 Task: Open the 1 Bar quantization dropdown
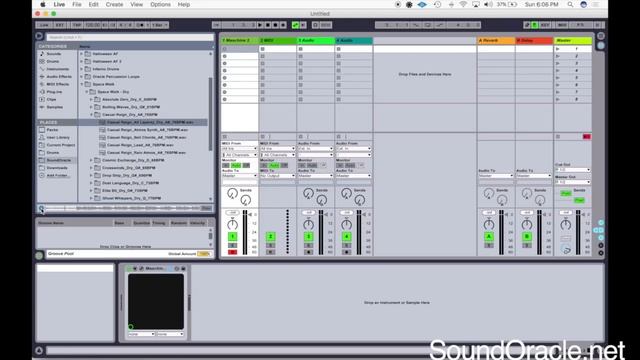(160, 25)
